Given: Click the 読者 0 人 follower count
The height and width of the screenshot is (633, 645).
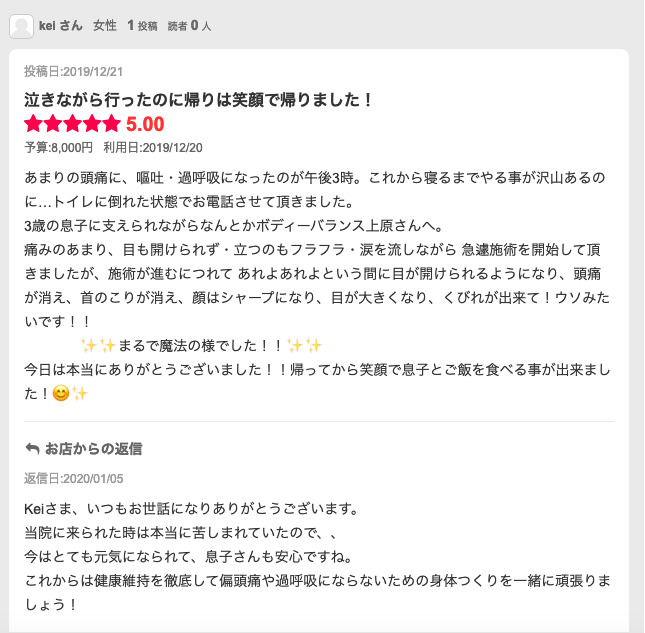Looking at the screenshot, I should click(189, 26).
